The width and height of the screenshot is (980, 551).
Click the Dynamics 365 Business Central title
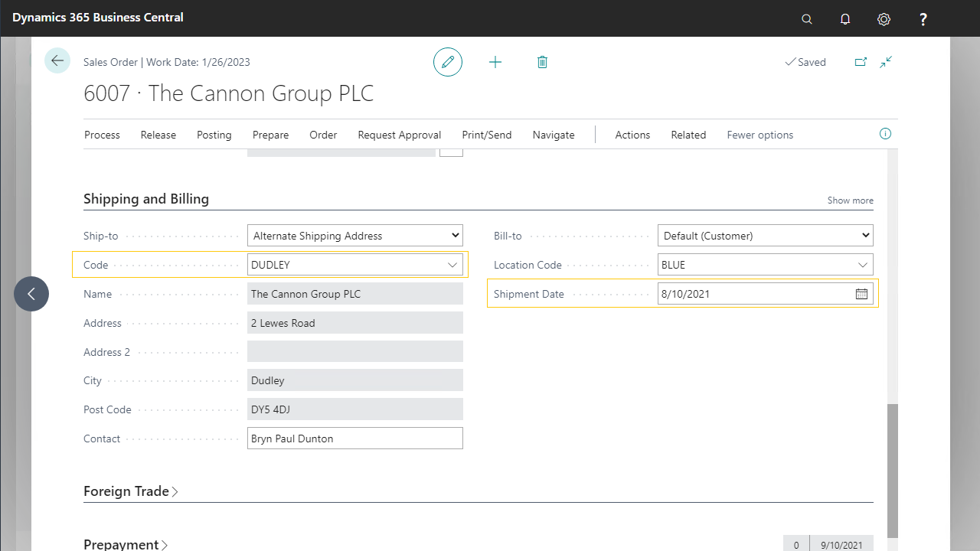98,17
